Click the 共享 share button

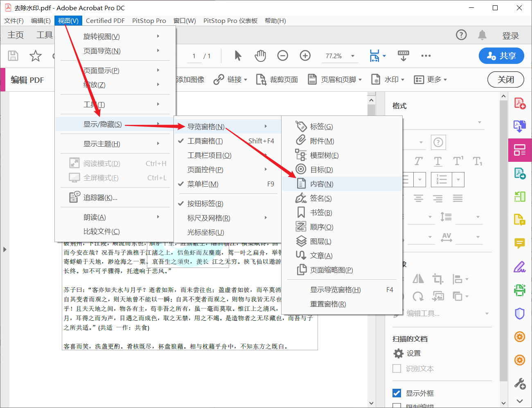pos(501,56)
